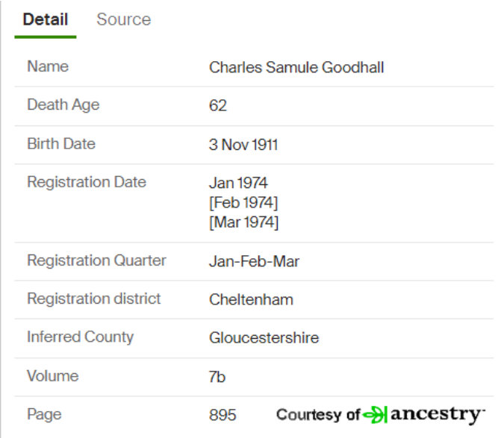Click the Inferred County field label
The height and width of the screenshot is (438, 504).
point(80,337)
